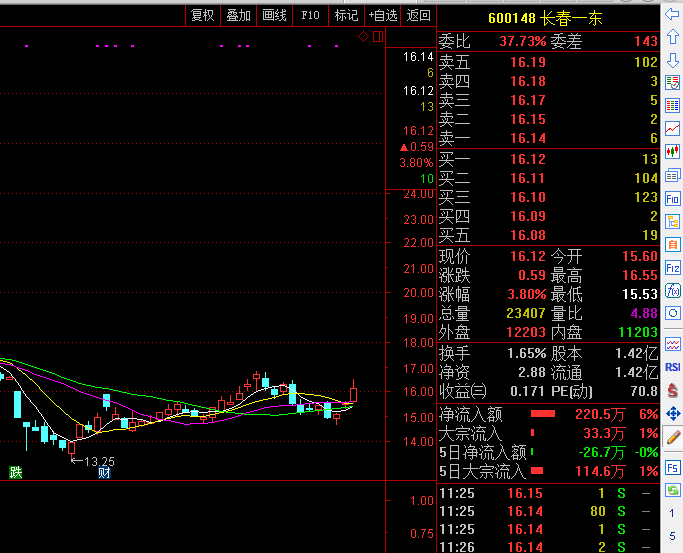Click the 买五 price 16.08
The width and height of the screenshot is (683, 553).
[x=528, y=236]
